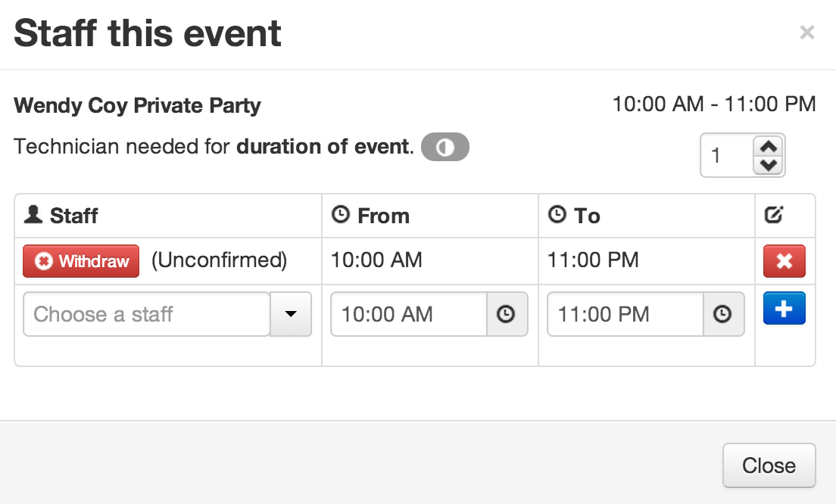Click the 10:00 AM From time field
The image size is (836, 504).
coord(408,314)
